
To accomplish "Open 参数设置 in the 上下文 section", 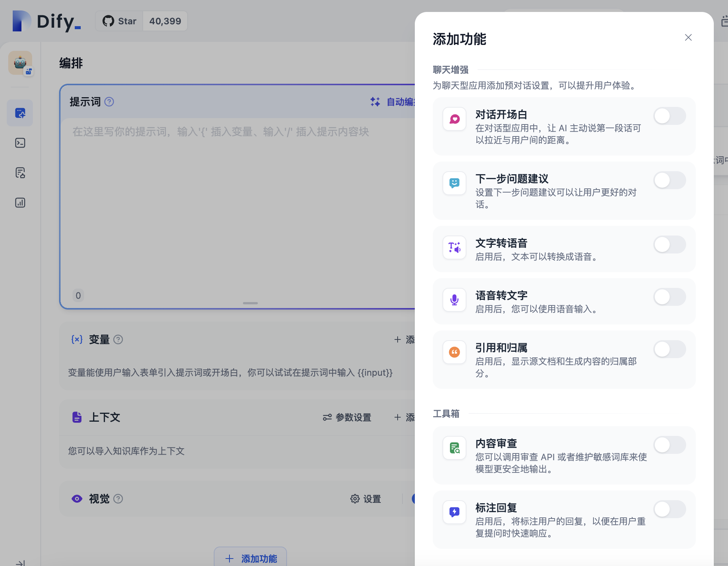I will pyautogui.click(x=347, y=418).
